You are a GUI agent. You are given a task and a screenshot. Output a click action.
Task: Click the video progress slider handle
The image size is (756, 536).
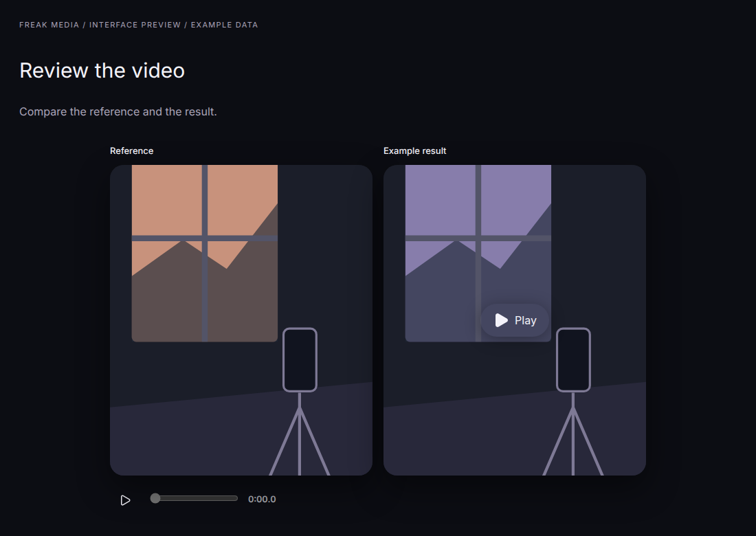(x=155, y=498)
